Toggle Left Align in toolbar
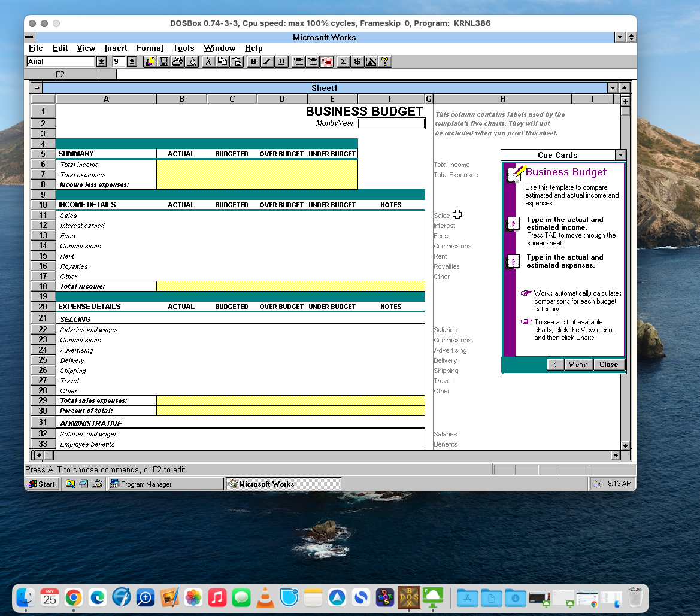700x616 pixels. click(299, 62)
